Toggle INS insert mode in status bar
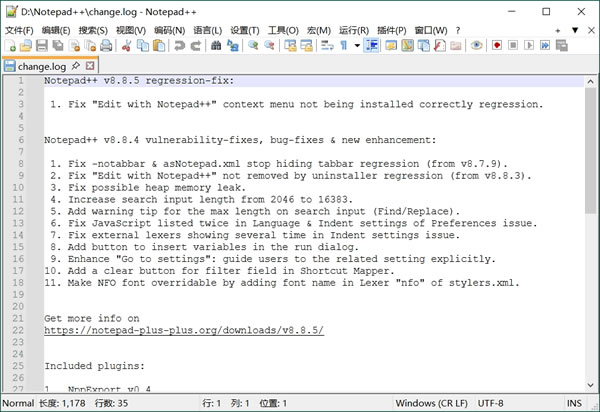600x412 pixels. pyautogui.click(x=574, y=403)
